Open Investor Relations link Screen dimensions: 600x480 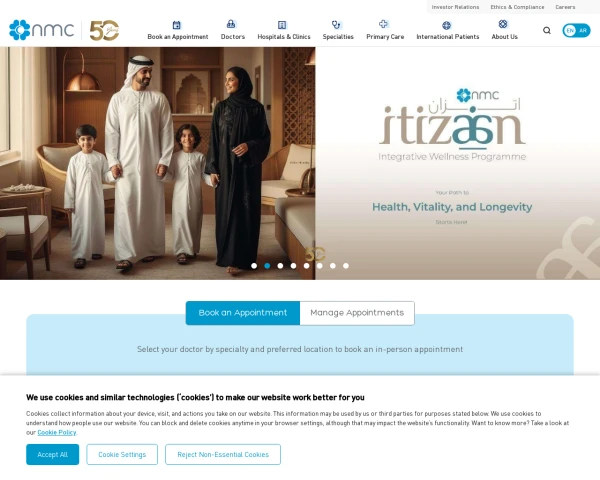(455, 7)
